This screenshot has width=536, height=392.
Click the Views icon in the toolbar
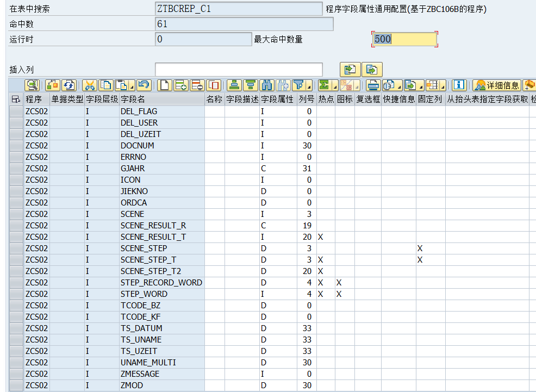click(389, 85)
